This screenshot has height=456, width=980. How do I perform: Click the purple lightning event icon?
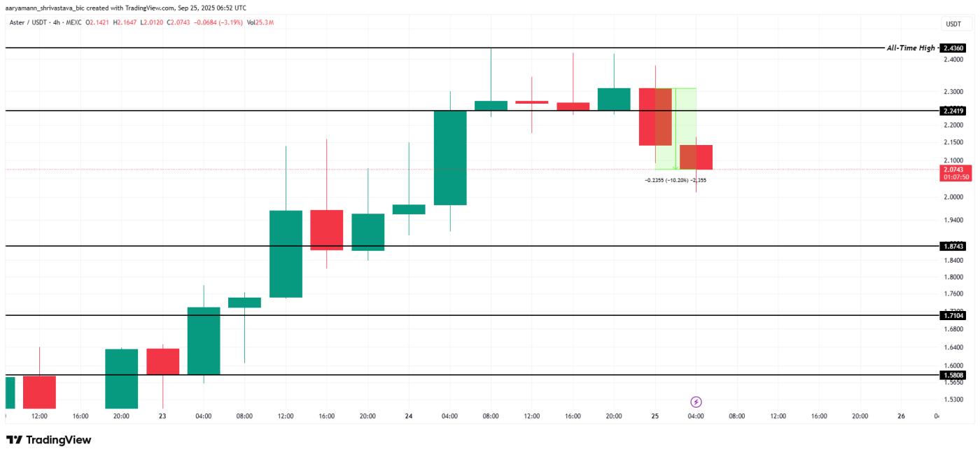(x=696, y=402)
